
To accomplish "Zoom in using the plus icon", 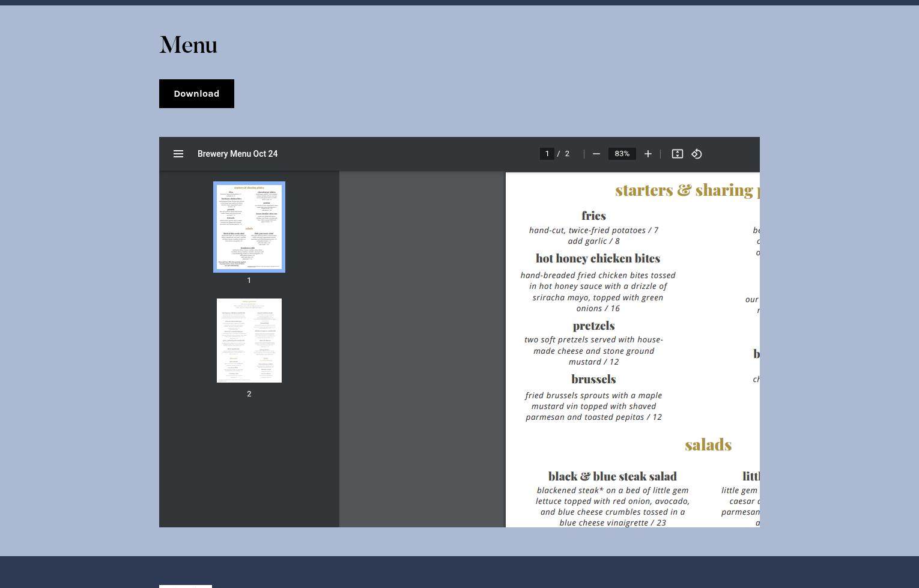I will (x=648, y=154).
